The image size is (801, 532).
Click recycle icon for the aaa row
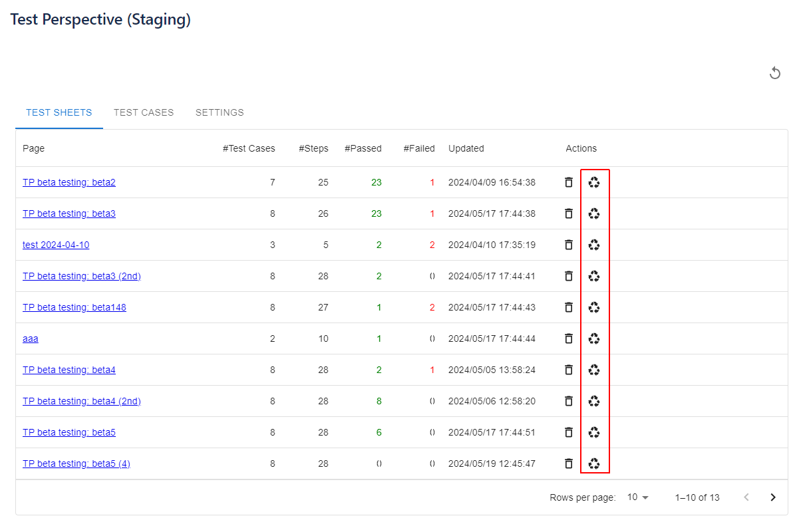(x=594, y=338)
